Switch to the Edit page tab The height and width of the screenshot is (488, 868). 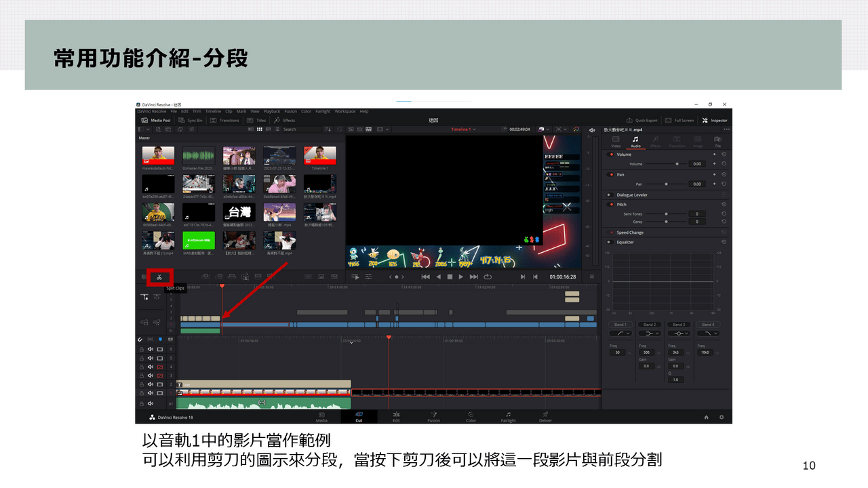click(396, 416)
